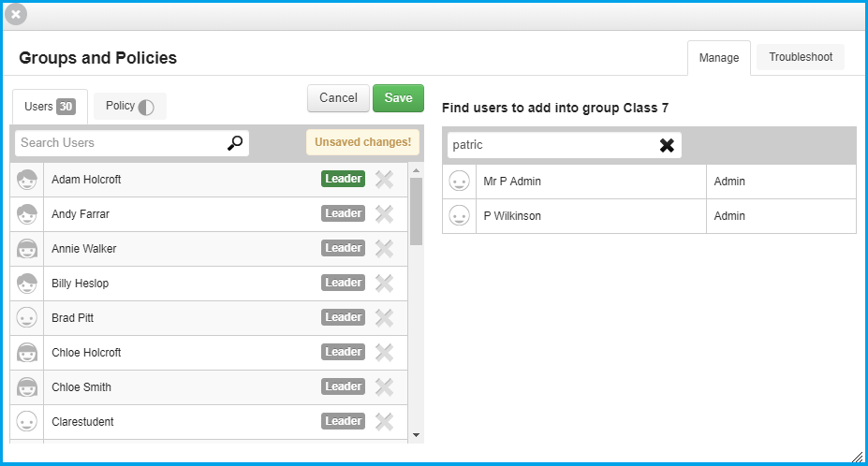
Task: Cancel the group edits
Action: [x=338, y=98]
